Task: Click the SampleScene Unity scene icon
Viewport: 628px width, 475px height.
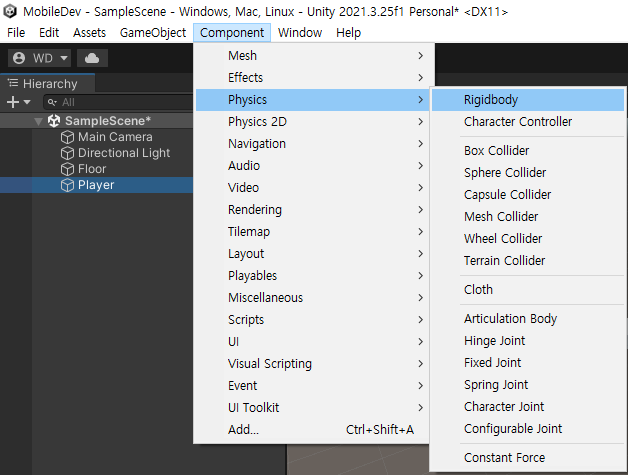Action: coord(54,121)
